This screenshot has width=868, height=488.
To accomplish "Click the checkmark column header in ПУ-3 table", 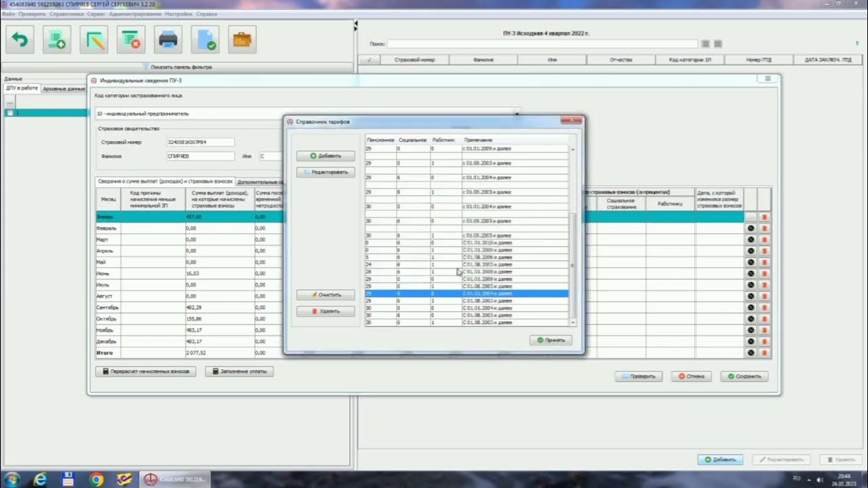I will [369, 60].
